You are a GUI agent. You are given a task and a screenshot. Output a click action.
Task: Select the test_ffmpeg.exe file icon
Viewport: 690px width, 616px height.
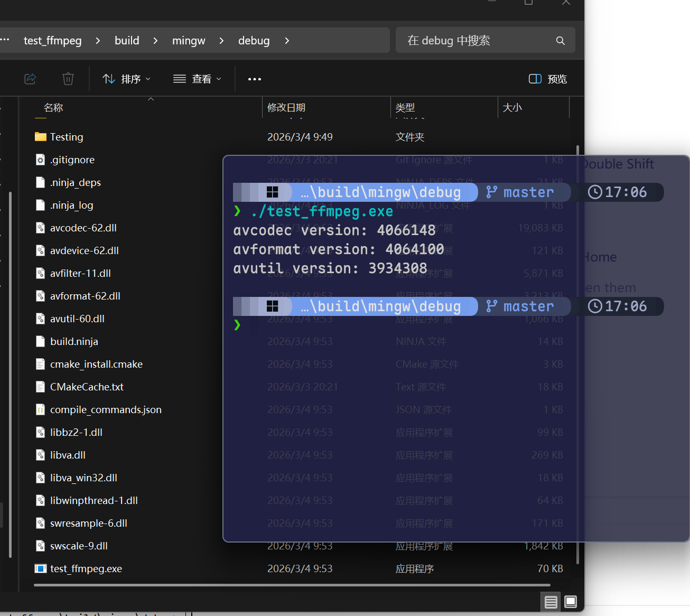pos(41,568)
